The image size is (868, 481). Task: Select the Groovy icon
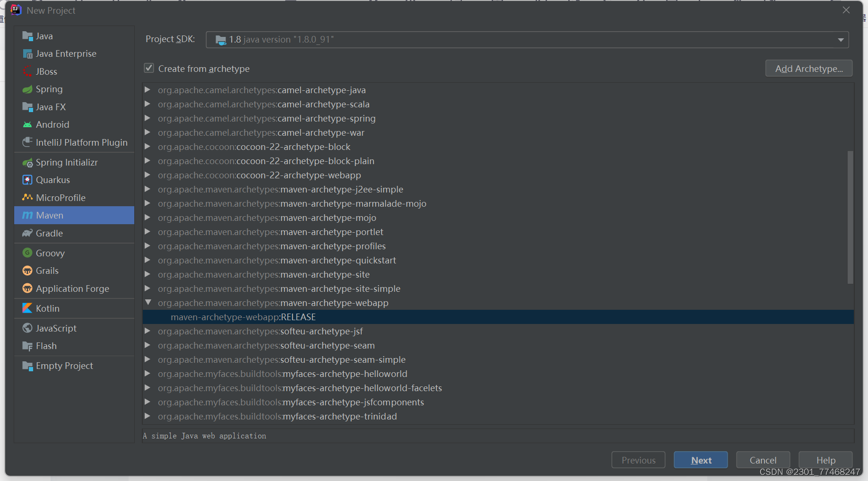pyautogui.click(x=27, y=253)
